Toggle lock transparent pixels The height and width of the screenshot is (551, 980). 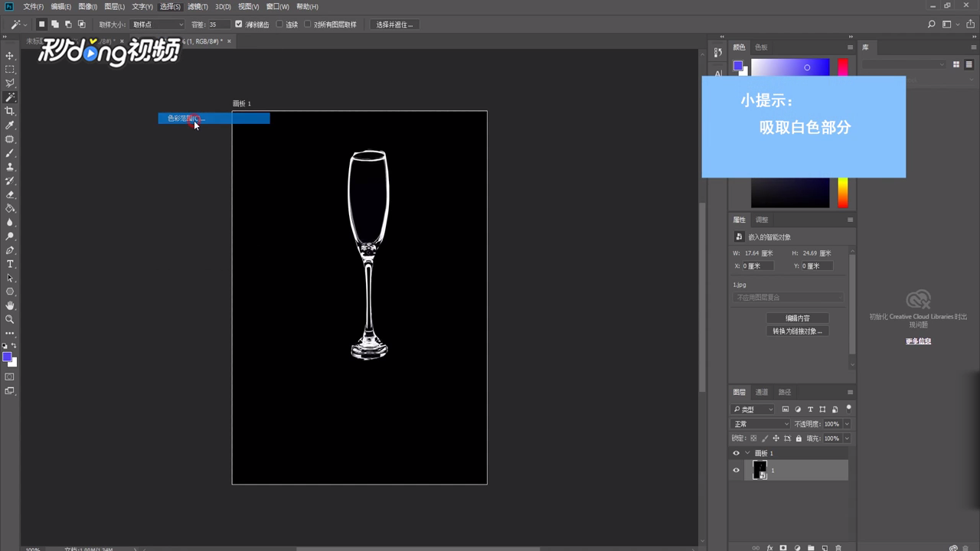(x=753, y=439)
